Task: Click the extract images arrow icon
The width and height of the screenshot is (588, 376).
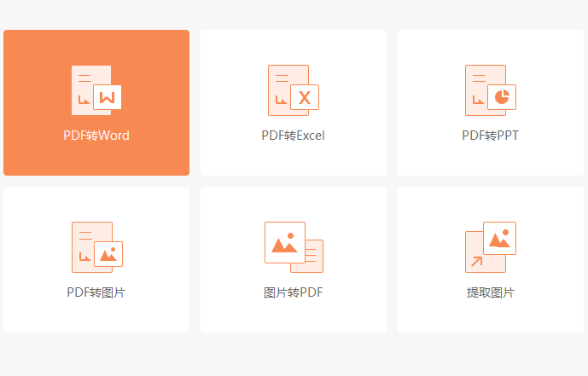Action: pos(491,247)
